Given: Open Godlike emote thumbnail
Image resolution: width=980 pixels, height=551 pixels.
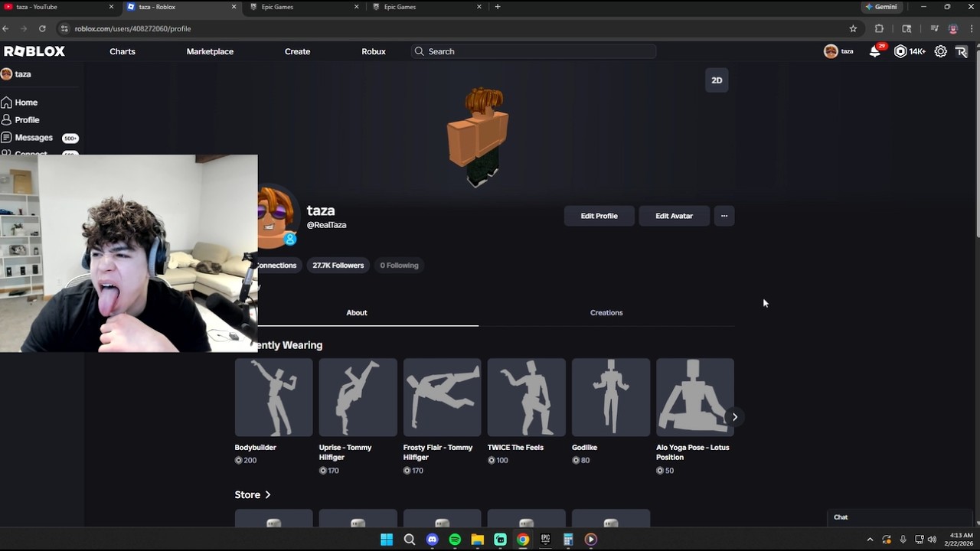Looking at the screenshot, I should click(x=610, y=397).
